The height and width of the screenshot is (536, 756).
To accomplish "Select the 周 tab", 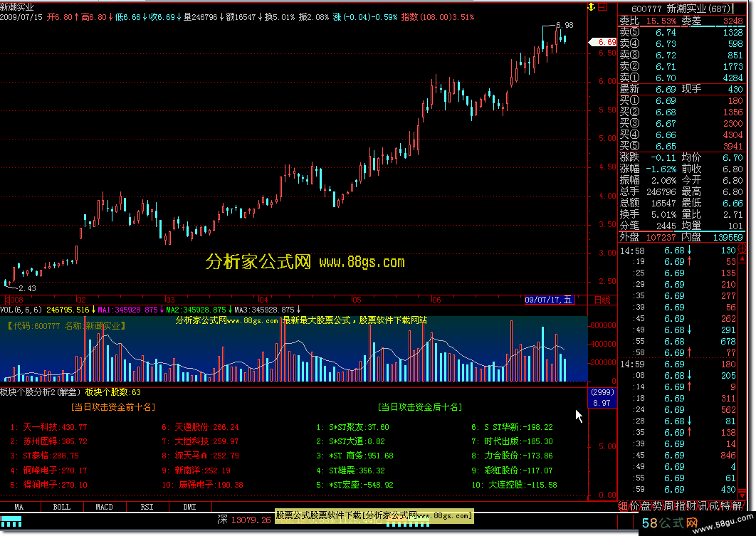I will point(668,505).
